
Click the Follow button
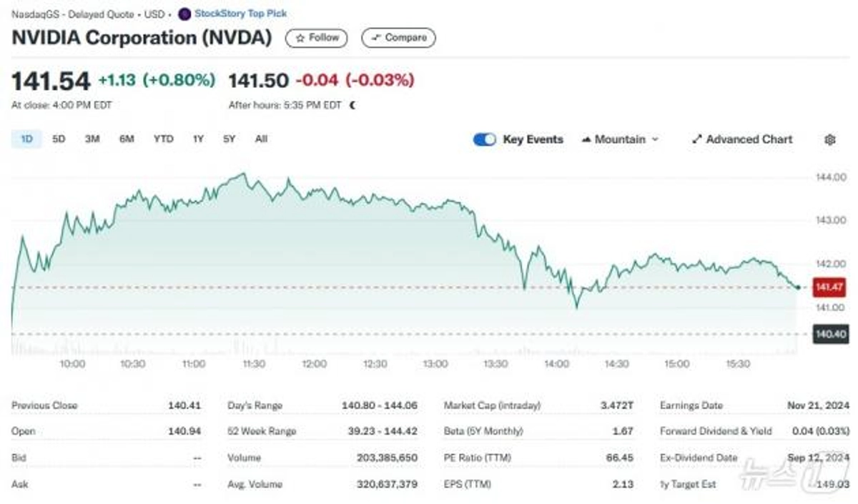tap(317, 38)
